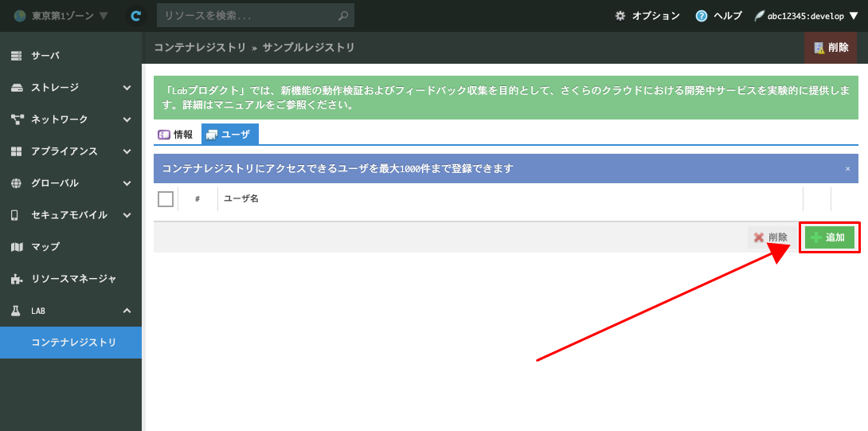Click the green 追加 button
The height and width of the screenshot is (431, 868).
point(829,237)
